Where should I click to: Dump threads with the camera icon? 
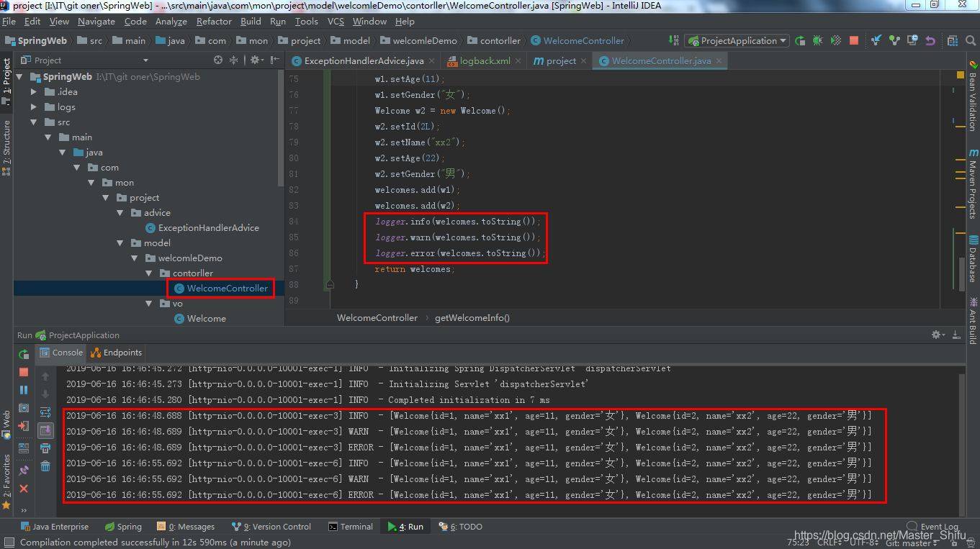[24, 408]
